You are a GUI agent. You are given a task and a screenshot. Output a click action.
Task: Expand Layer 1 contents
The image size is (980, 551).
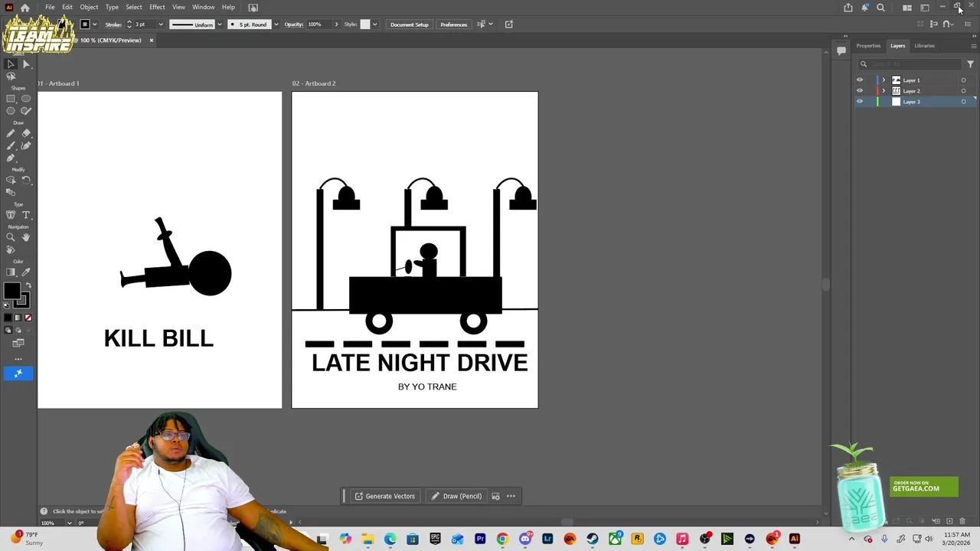(x=884, y=80)
